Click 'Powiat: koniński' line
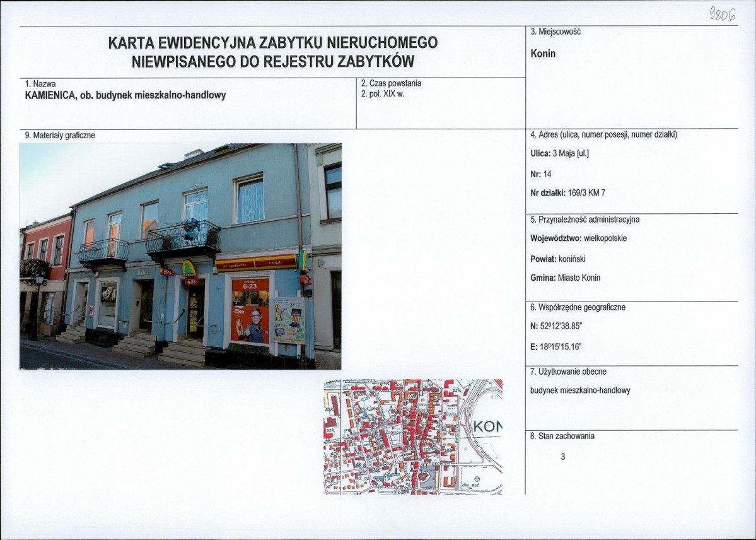The height and width of the screenshot is (540, 756). click(x=558, y=259)
